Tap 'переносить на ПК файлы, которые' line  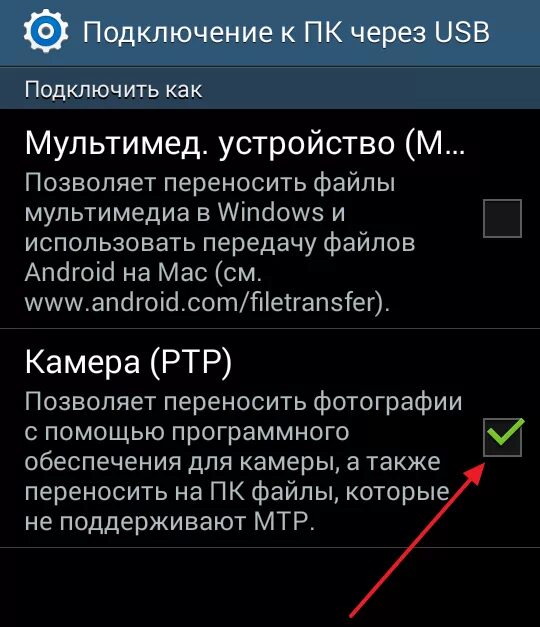237,492
